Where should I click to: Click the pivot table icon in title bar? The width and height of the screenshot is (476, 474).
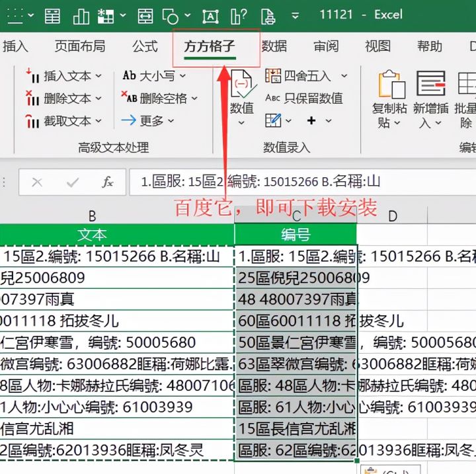coord(105,16)
